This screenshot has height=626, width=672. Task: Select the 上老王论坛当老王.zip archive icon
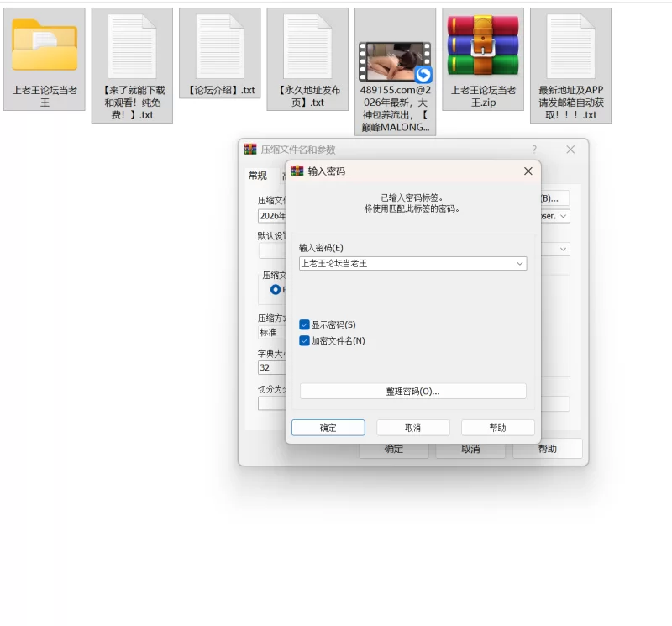pyautogui.click(x=483, y=45)
